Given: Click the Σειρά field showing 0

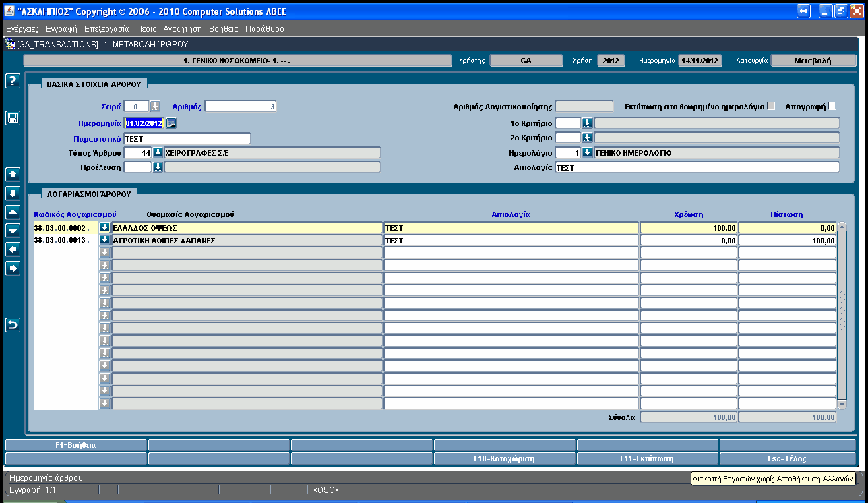Looking at the screenshot, I should click(137, 106).
